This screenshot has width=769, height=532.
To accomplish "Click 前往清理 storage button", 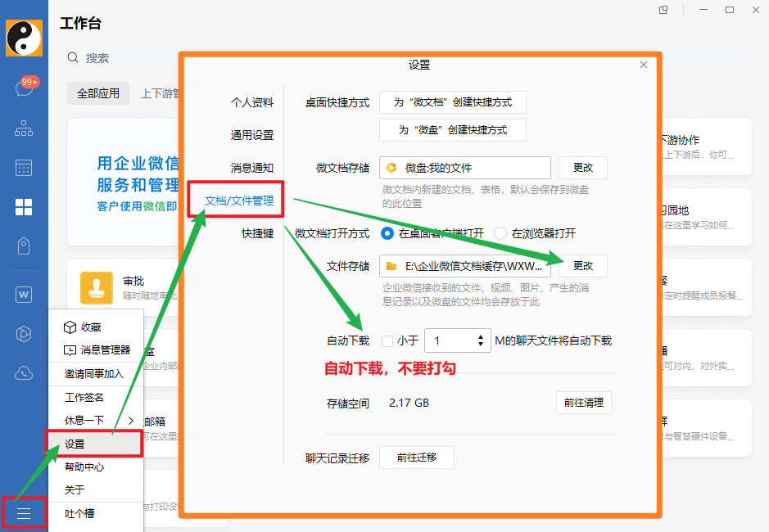I will click(x=584, y=403).
